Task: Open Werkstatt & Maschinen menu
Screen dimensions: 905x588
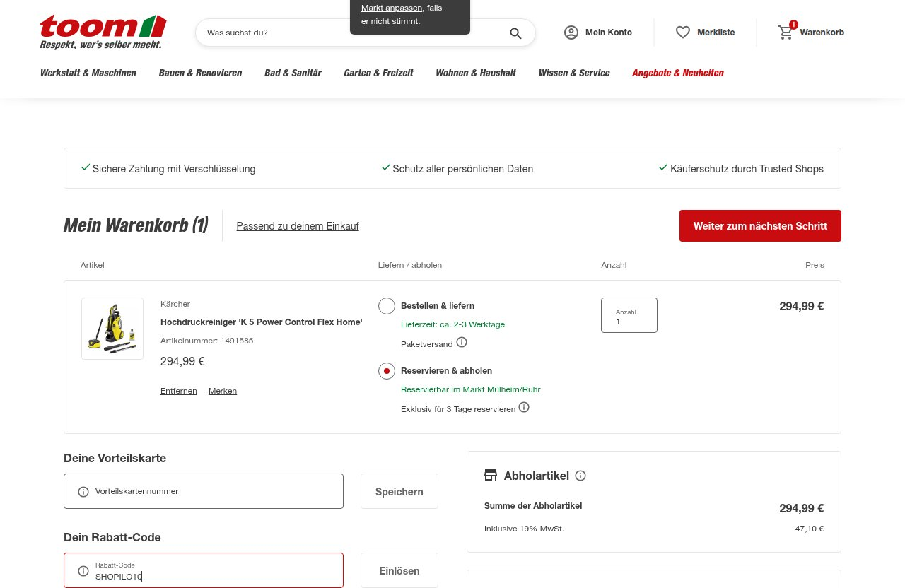Action: pos(88,73)
